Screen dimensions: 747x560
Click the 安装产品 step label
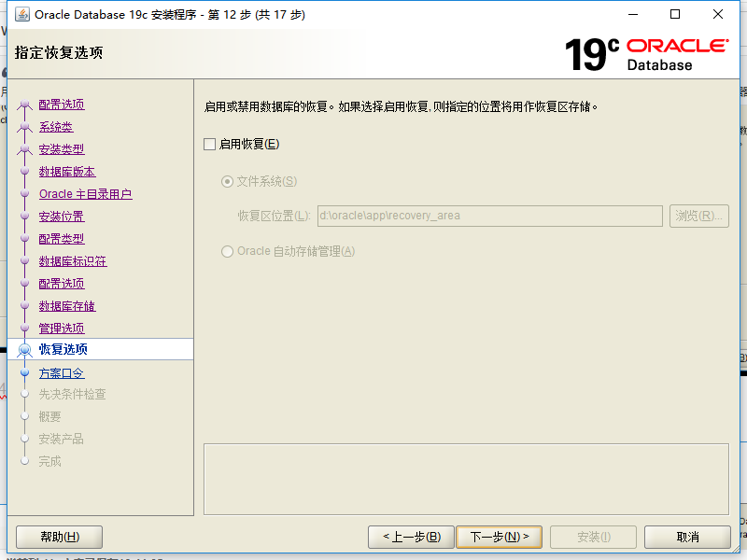[61, 439]
